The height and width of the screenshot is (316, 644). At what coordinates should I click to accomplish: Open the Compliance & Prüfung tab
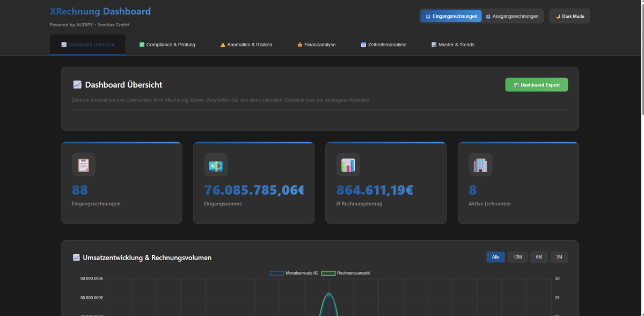(x=167, y=45)
